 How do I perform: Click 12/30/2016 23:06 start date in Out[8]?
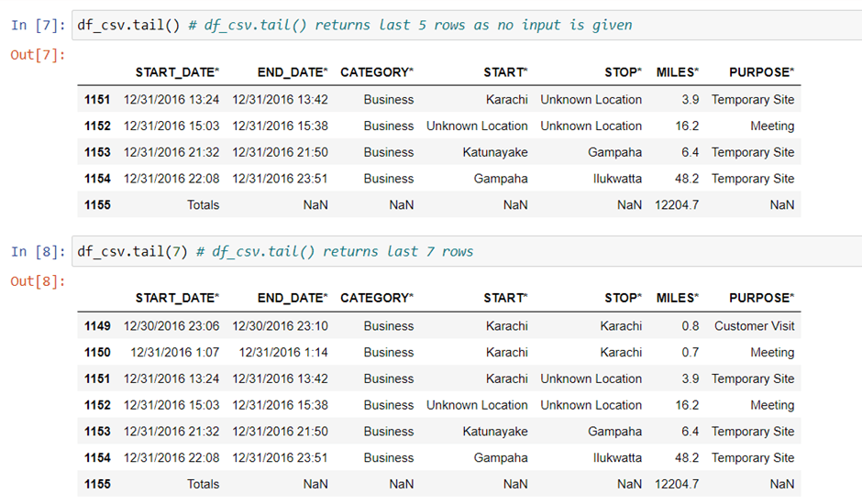171,326
